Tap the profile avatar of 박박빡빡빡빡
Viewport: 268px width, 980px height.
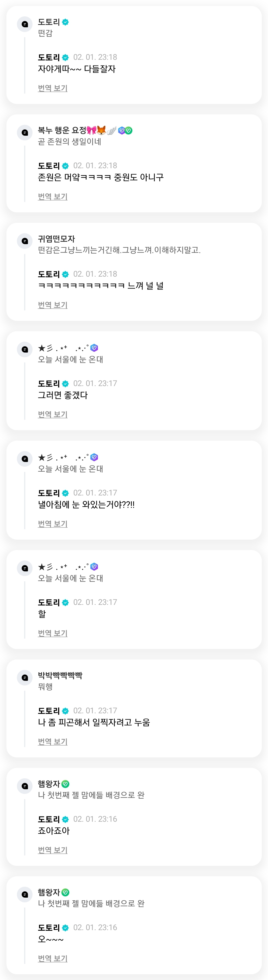pyautogui.click(x=25, y=677)
